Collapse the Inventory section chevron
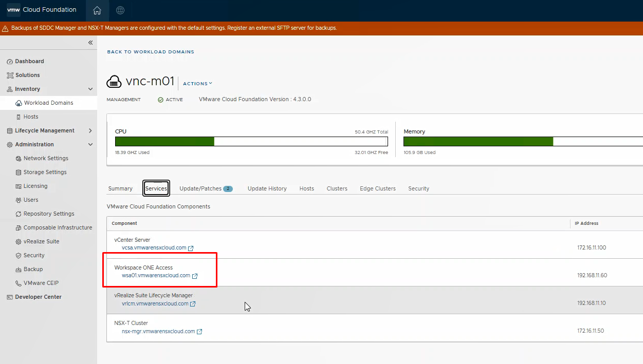The image size is (643, 364). 90,89
